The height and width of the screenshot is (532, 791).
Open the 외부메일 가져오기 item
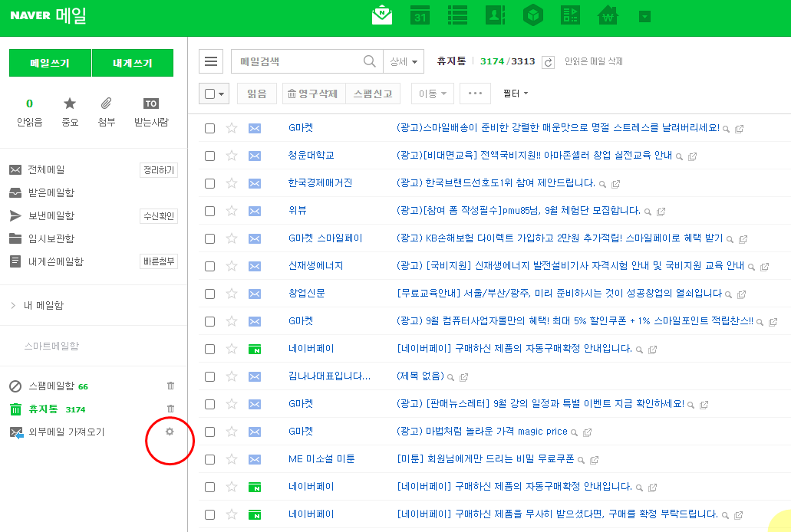point(66,432)
